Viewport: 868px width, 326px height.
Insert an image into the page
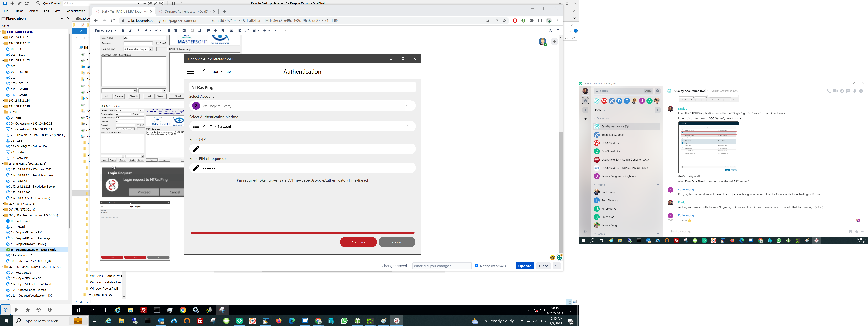pyautogui.click(x=240, y=30)
